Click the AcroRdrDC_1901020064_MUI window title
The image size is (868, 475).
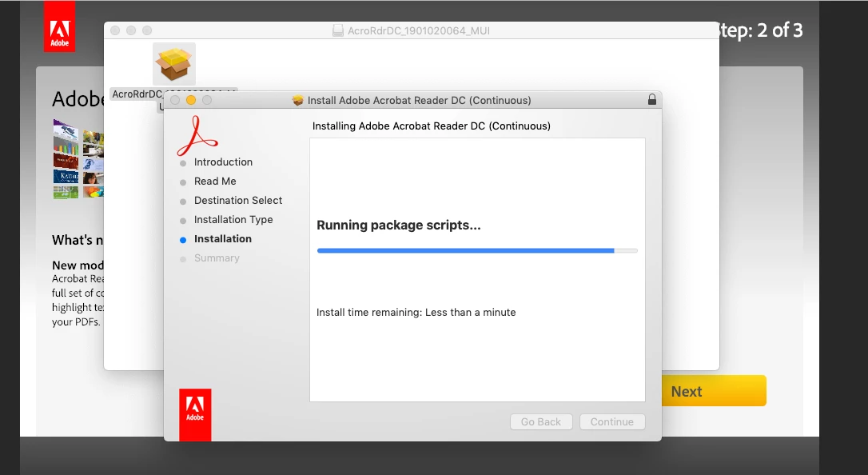(419, 31)
